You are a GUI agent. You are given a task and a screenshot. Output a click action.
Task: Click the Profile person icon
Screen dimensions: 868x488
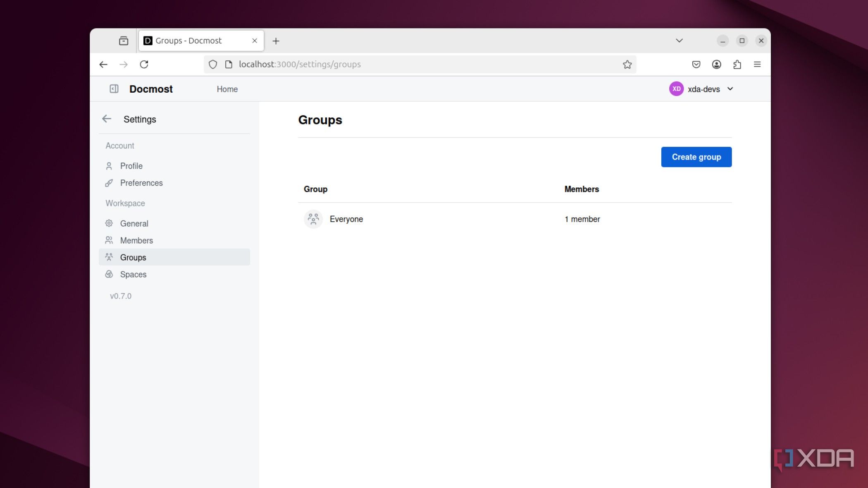tap(109, 166)
